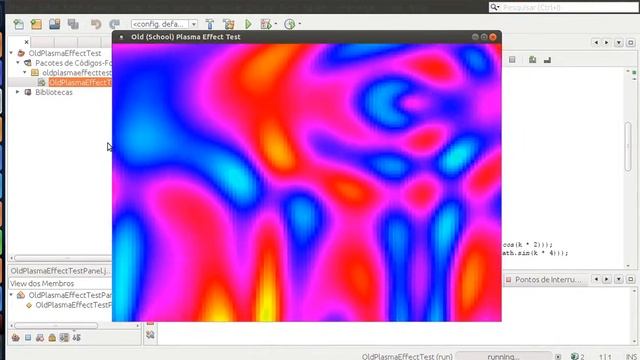Click the search field at top right
Image resolution: width=640 pixels, height=360 pixels.
(563, 7)
